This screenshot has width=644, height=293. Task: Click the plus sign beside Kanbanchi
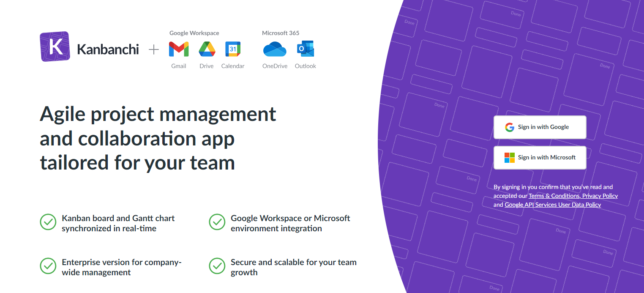pyautogui.click(x=154, y=50)
